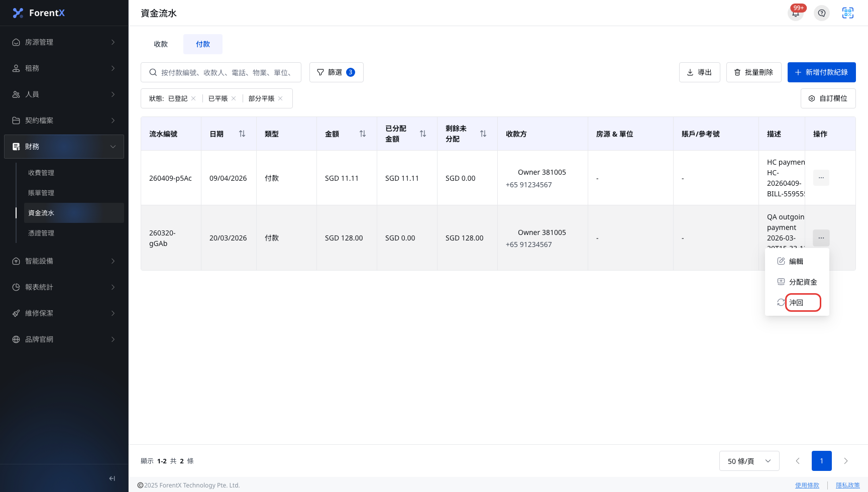
Task: Expand 智能設備 sidebar menu
Action: [64, 261]
